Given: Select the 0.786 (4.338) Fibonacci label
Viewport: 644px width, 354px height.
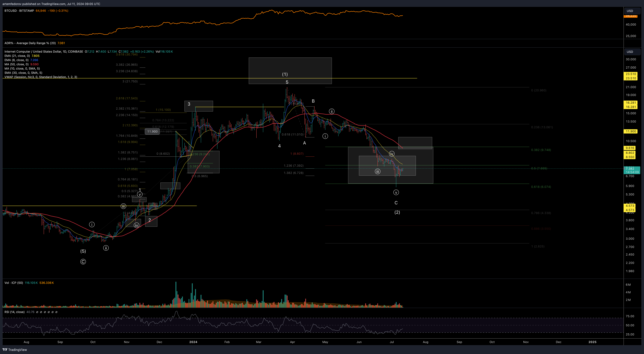Looking at the screenshot, I should pos(541,213).
